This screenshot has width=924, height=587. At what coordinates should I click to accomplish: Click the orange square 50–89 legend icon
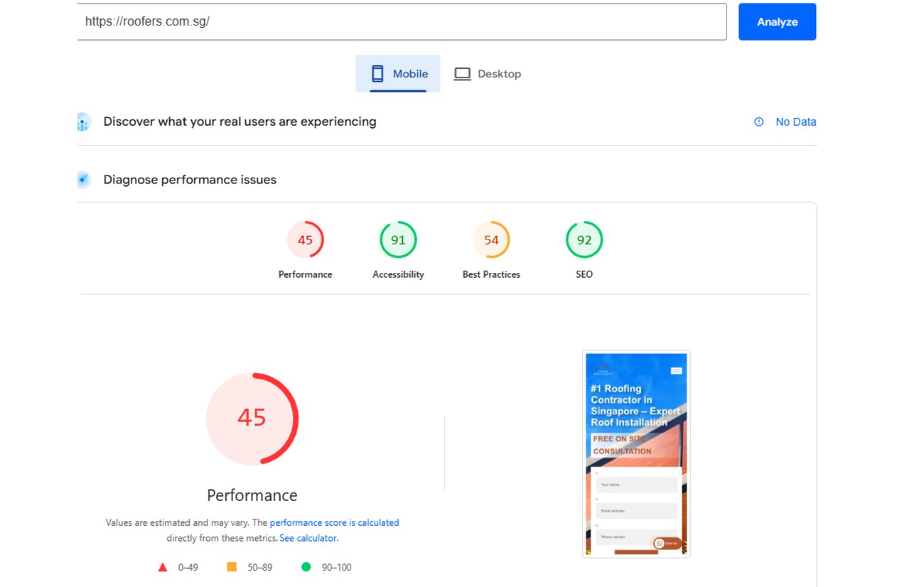pyautogui.click(x=232, y=567)
